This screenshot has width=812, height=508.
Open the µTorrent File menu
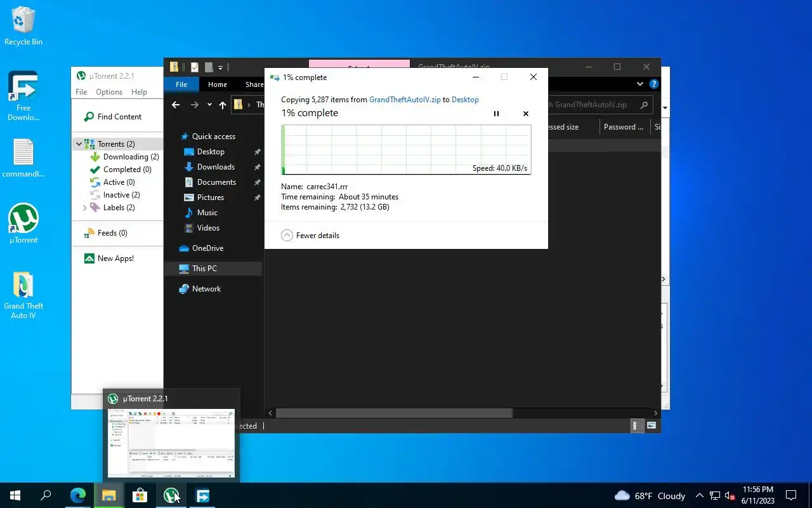point(81,92)
